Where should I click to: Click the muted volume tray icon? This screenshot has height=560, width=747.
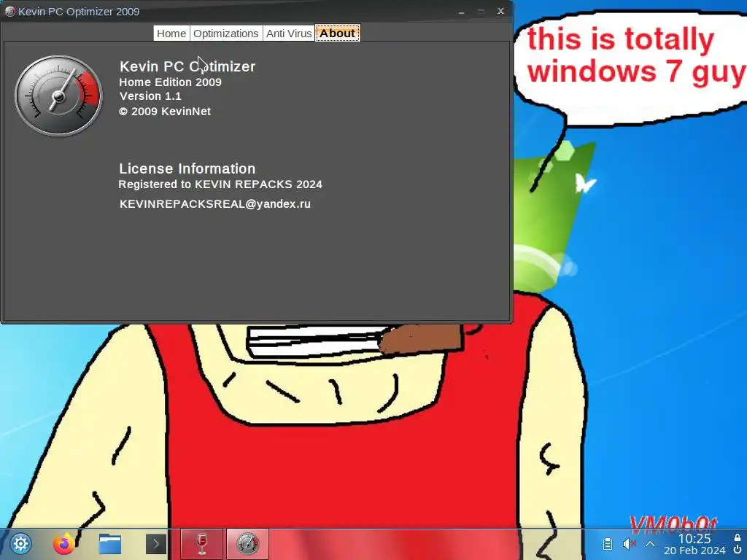(629, 544)
